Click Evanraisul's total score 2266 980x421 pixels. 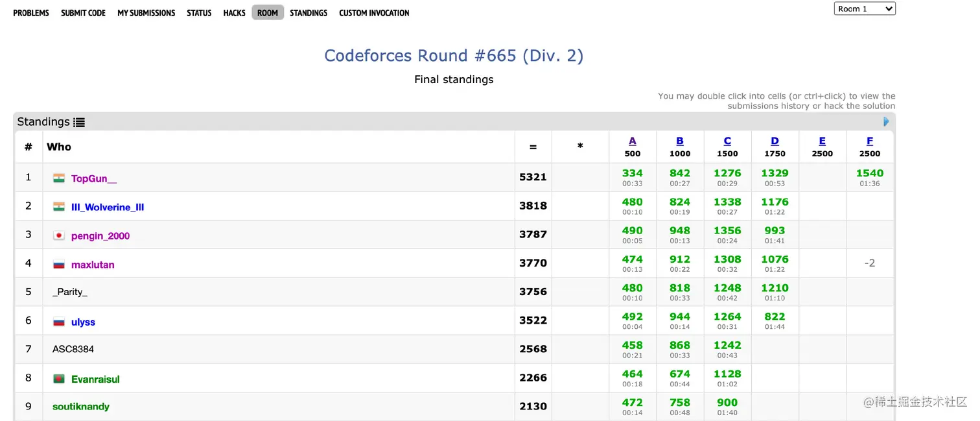pos(533,378)
